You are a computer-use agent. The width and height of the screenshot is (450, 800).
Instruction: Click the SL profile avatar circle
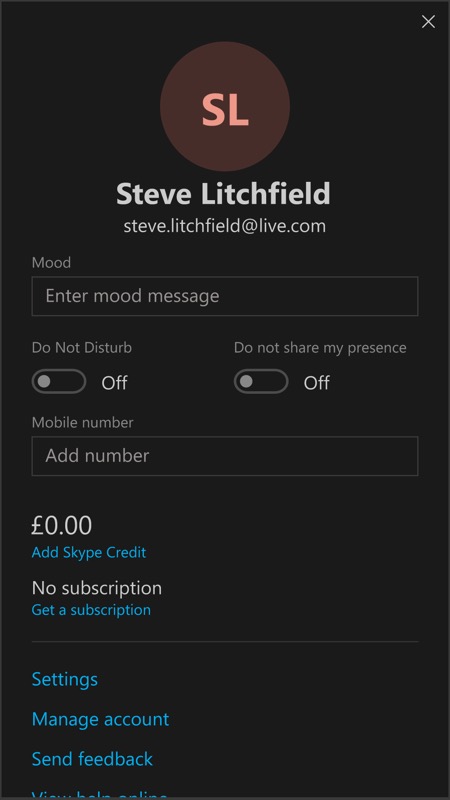[x=225, y=107]
